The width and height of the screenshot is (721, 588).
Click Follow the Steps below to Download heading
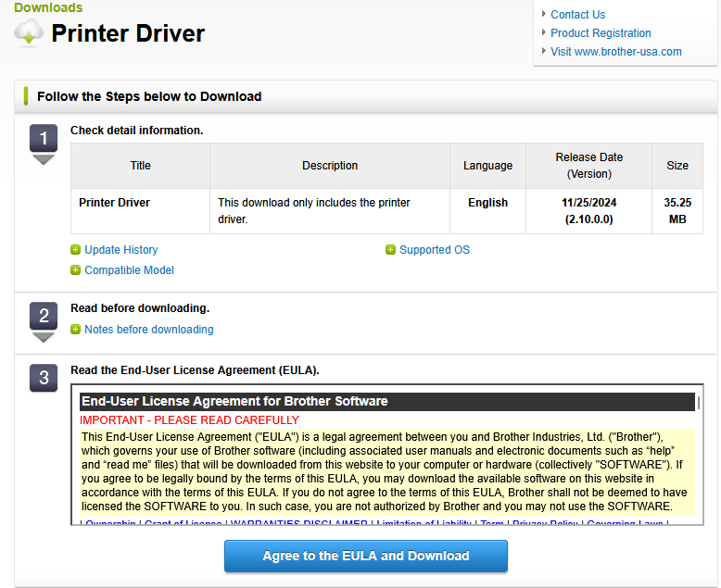coord(149,96)
